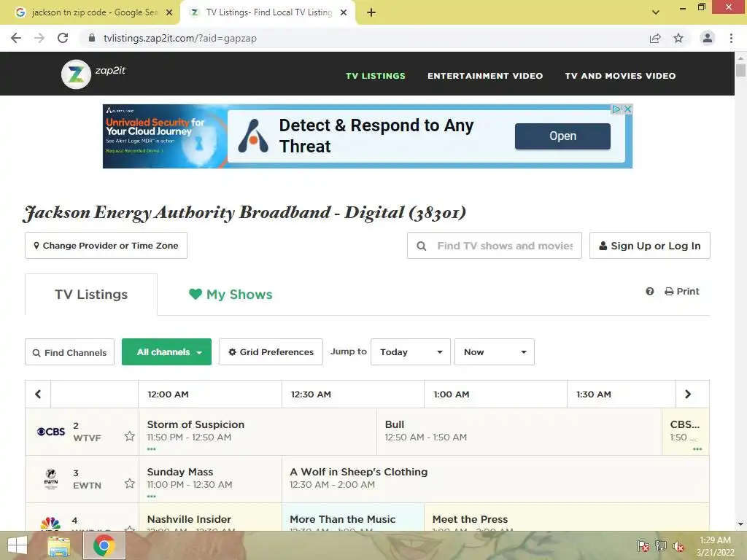Open Storm of Suspicion listing
Viewport: 747px width, 560px height.
pyautogui.click(x=258, y=431)
